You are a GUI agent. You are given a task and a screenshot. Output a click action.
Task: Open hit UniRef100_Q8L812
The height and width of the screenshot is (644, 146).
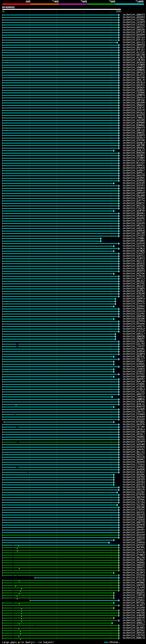tap(134, 281)
